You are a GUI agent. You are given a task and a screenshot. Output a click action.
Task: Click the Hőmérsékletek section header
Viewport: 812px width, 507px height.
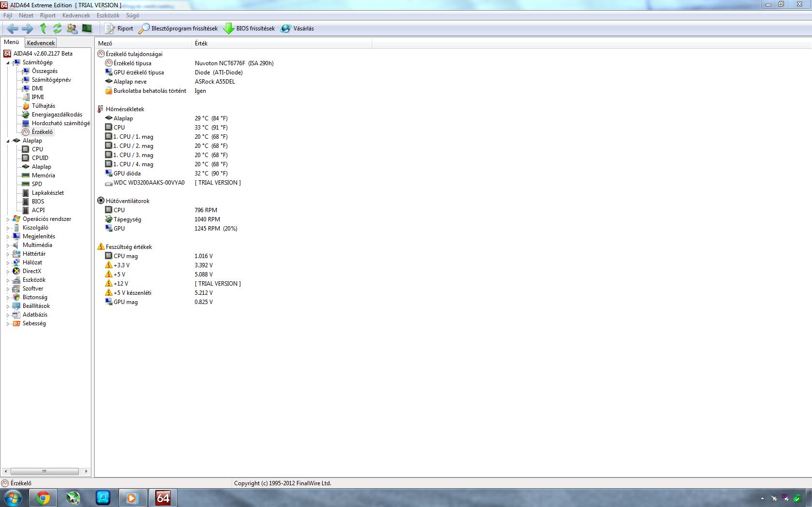121,109
